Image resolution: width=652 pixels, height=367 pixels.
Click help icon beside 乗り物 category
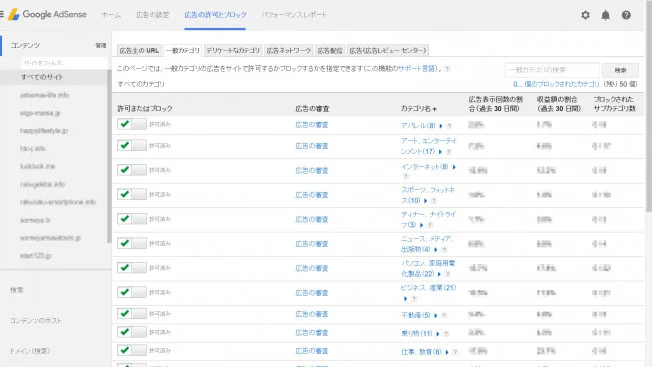coord(446,334)
